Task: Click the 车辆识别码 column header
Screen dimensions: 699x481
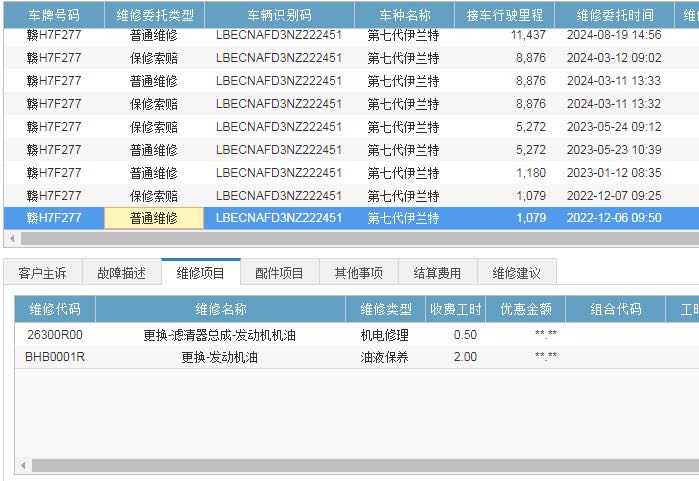Action: coord(279,15)
